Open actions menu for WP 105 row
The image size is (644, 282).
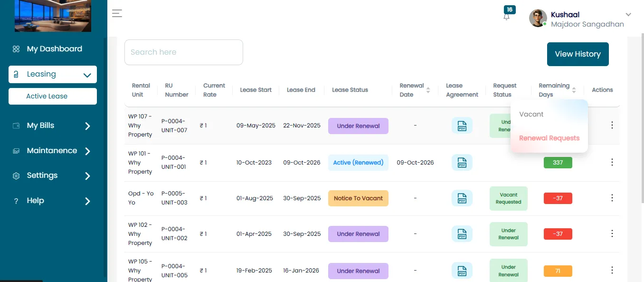click(612, 270)
